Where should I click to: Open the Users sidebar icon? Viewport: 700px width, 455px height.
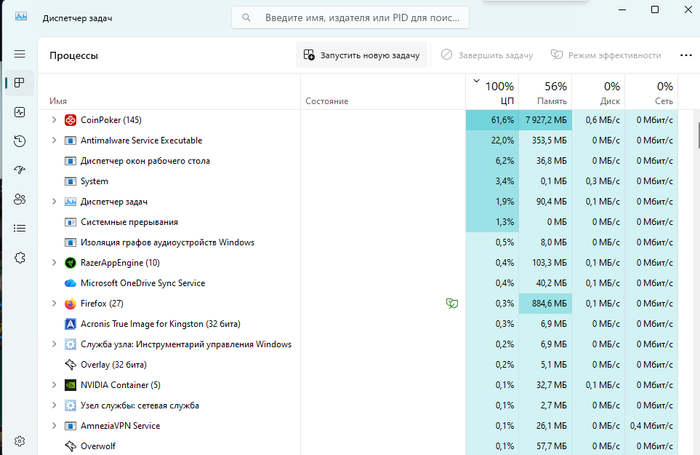coord(20,199)
